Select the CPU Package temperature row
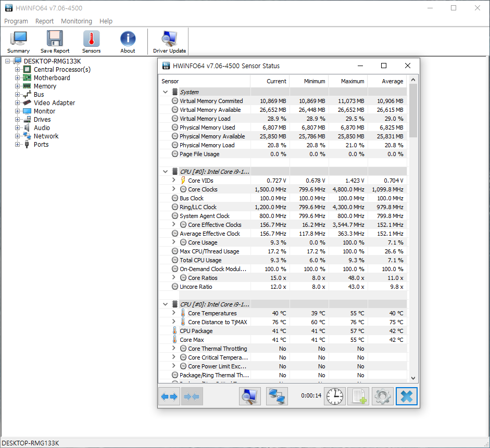Screen dimensions: 490x448 [283, 331]
